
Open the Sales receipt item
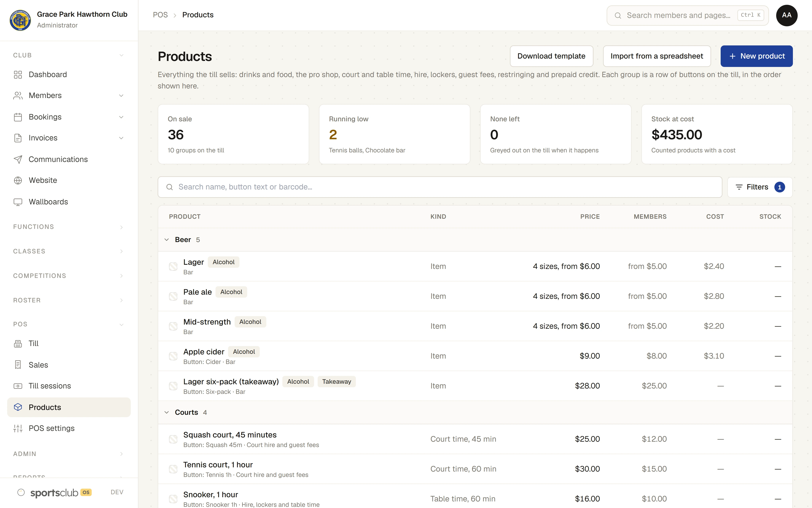click(69, 365)
